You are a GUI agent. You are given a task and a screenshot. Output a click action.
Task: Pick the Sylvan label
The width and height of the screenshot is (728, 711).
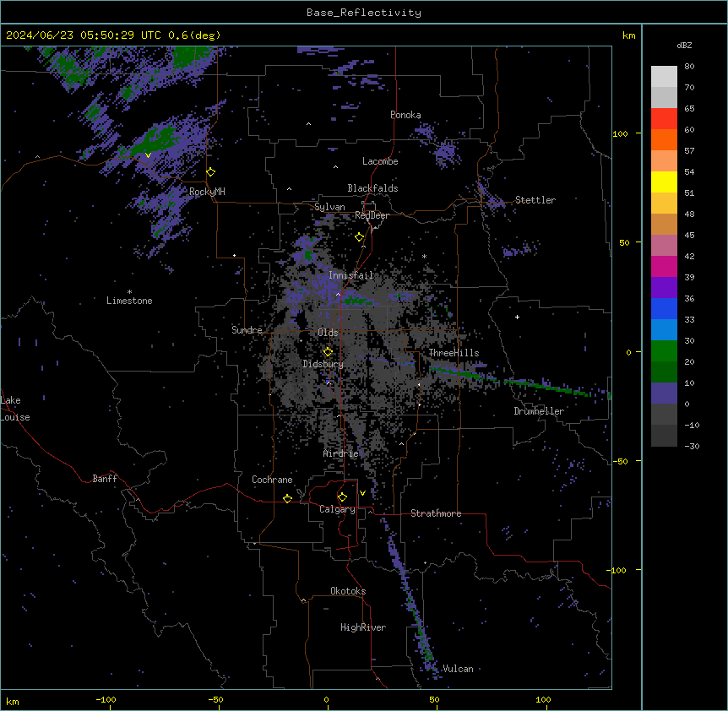329,207
